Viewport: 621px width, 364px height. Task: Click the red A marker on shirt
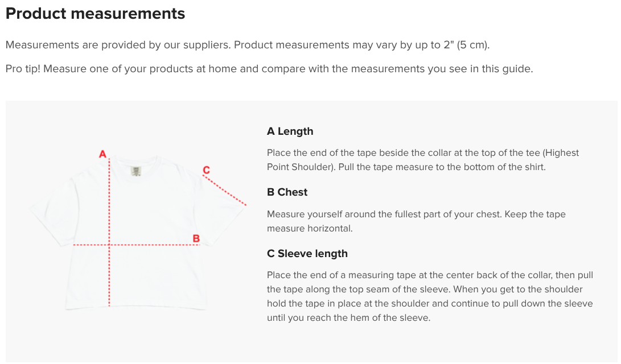point(102,154)
